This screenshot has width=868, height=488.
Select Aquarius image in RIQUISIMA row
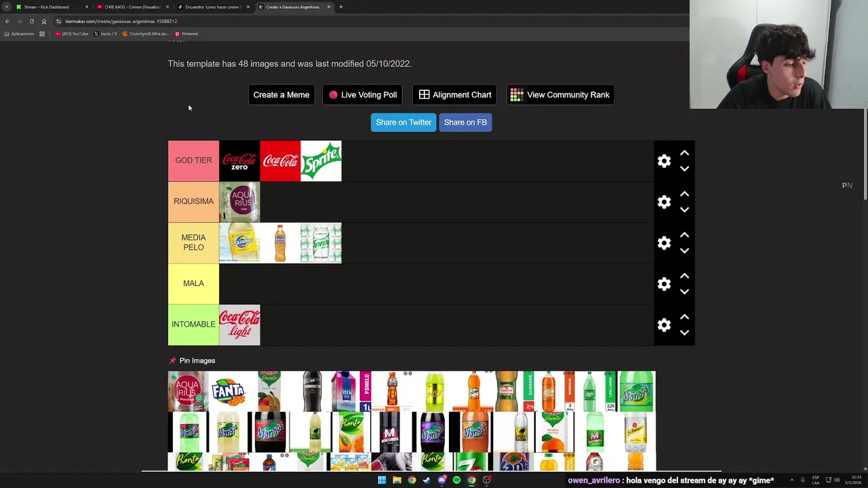pyautogui.click(x=239, y=201)
